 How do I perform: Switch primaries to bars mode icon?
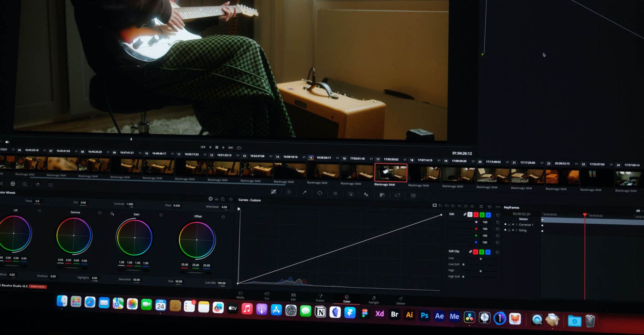[x=217, y=199]
